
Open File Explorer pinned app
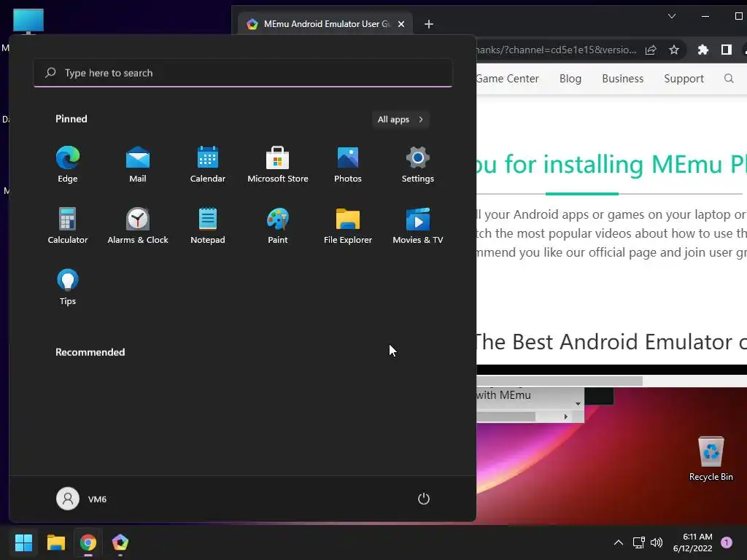click(x=348, y=226)
